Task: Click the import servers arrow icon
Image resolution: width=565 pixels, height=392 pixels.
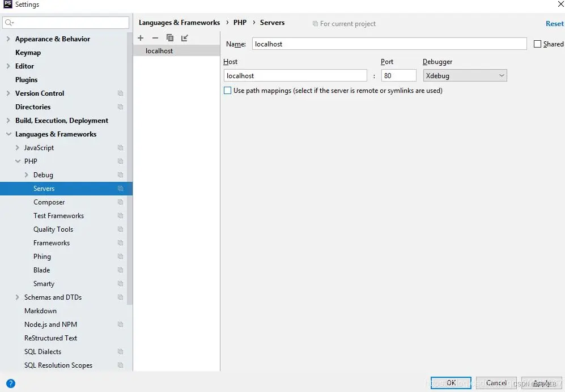Action: coord(185,38)
